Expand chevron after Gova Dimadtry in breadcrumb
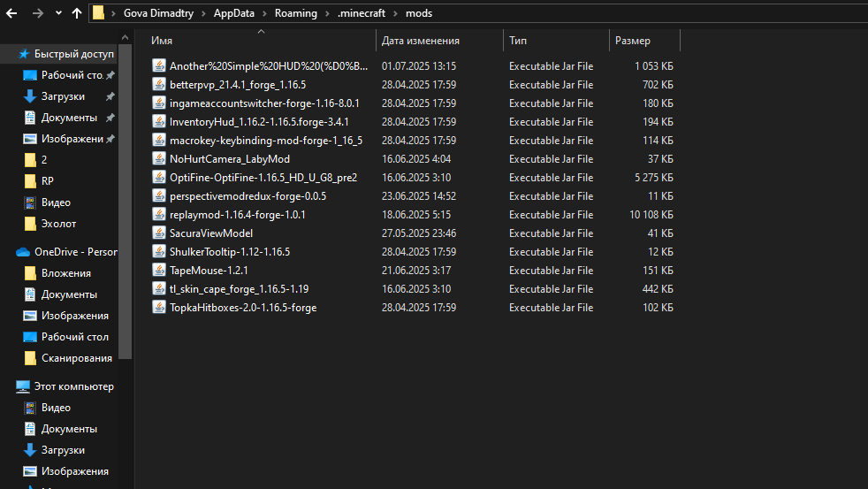This screenshot has height=489, width=868. pos(203,13)
